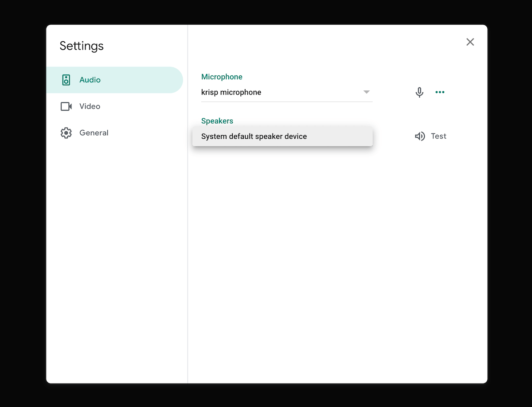
Task: Click the Microphone section label
Action: pyautogui.click(x=222, y=77)
